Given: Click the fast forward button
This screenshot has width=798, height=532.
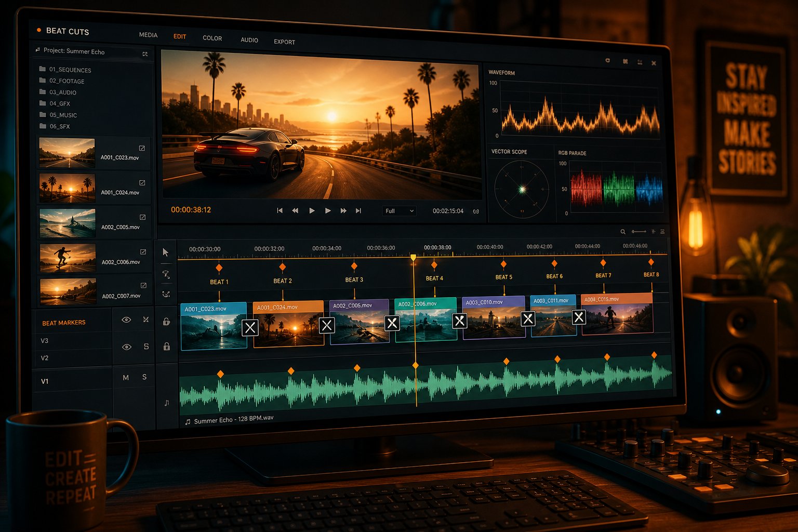Looking at the screenshot, I should [x=343, y=210].
